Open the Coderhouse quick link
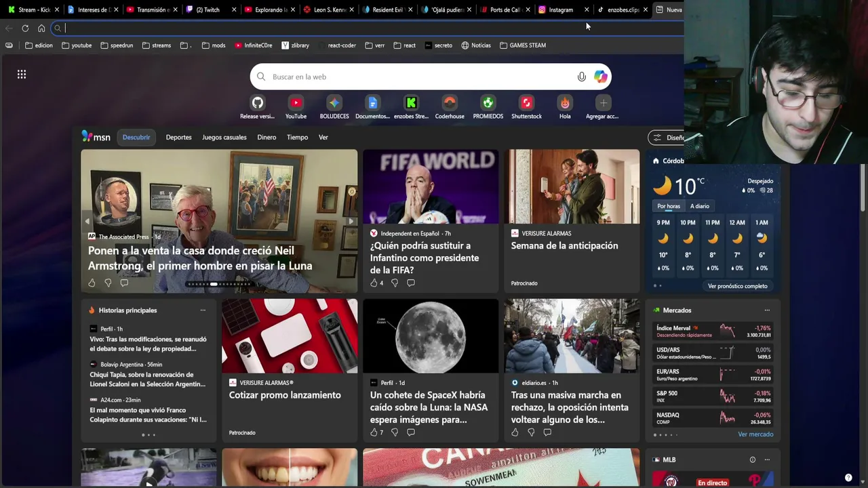This screenshot has width=868, height=488. click(x=450, y=107)
